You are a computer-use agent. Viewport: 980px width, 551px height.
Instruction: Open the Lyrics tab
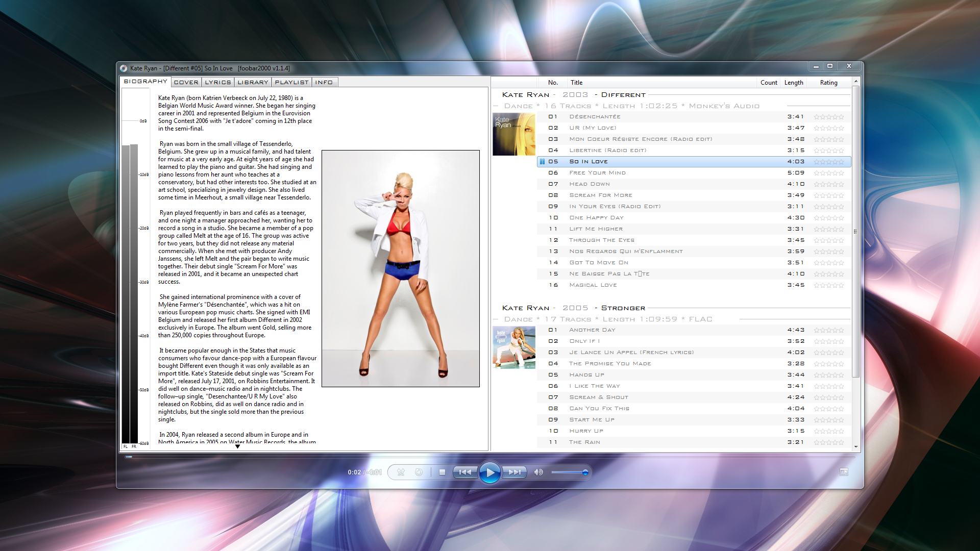[218, 82]
